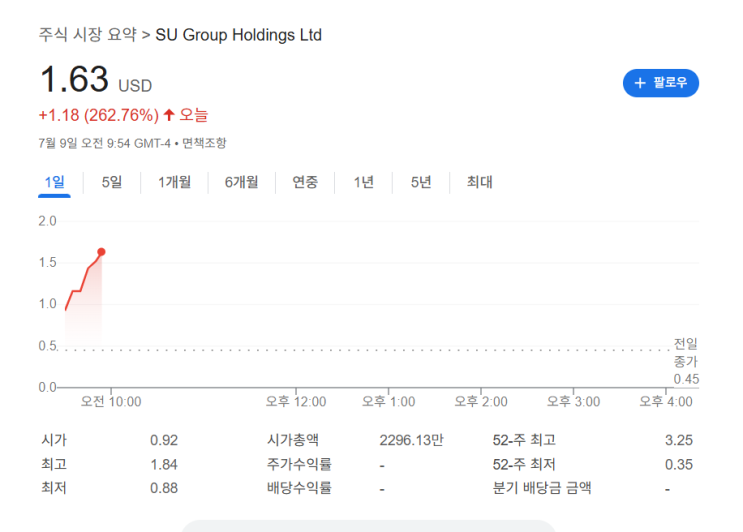Click the 오후 12:00 time axis label

click(295, 401)
